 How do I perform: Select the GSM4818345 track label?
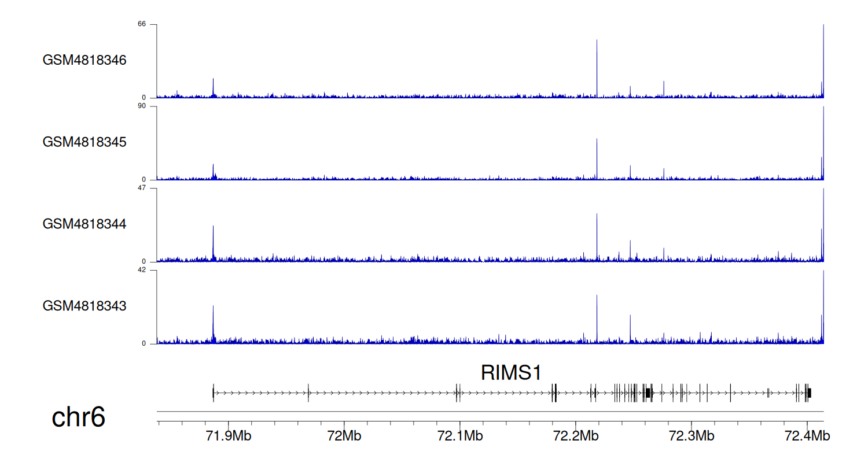pyautogui.click(x=84, y=142)
